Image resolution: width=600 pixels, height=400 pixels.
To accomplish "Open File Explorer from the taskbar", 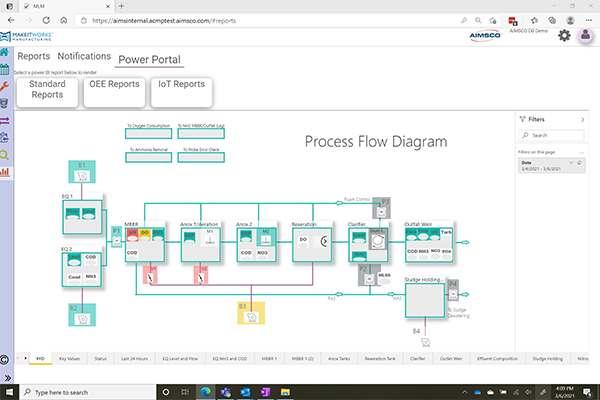I will (x=285, y=392).
